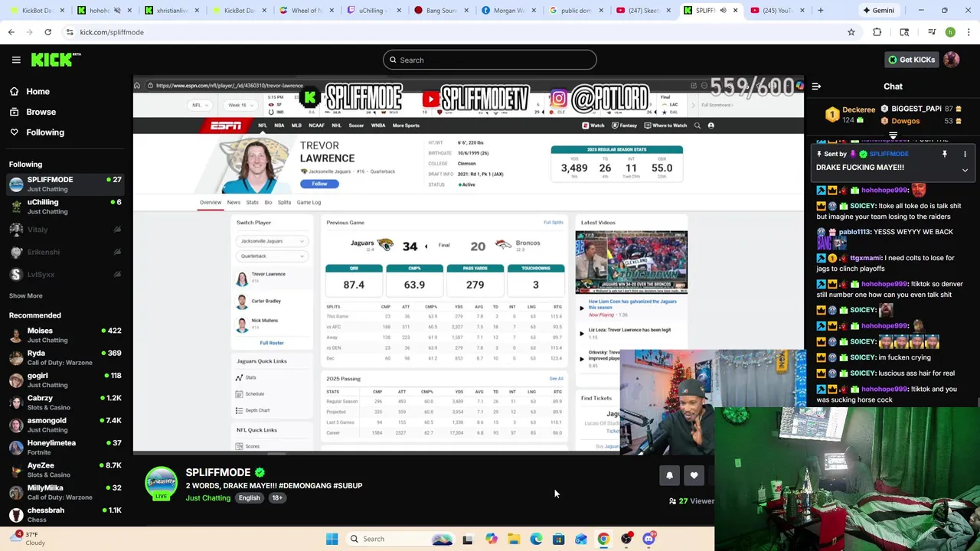The image size is (980, 551).
Task: Switch to uChilling tab
Action: coord(374,11)
